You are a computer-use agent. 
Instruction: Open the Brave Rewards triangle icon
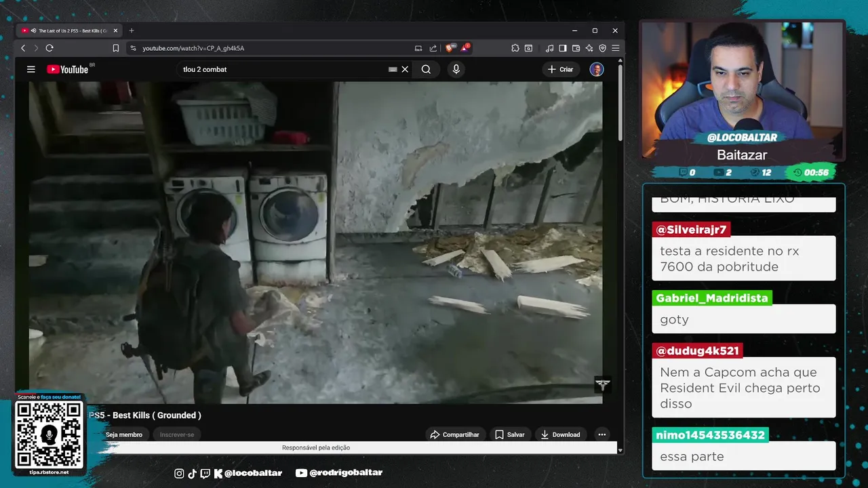coord(465,48)
